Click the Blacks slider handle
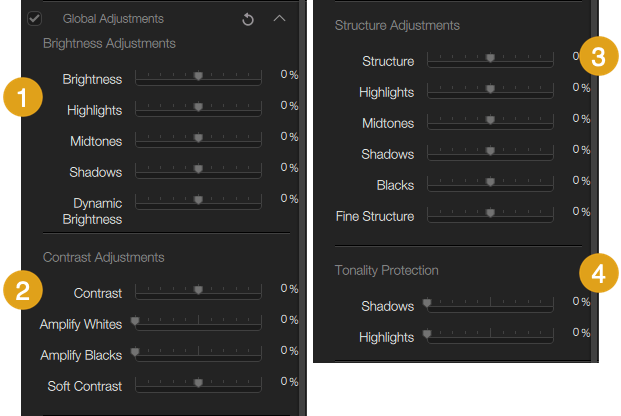 pos(490,182)
